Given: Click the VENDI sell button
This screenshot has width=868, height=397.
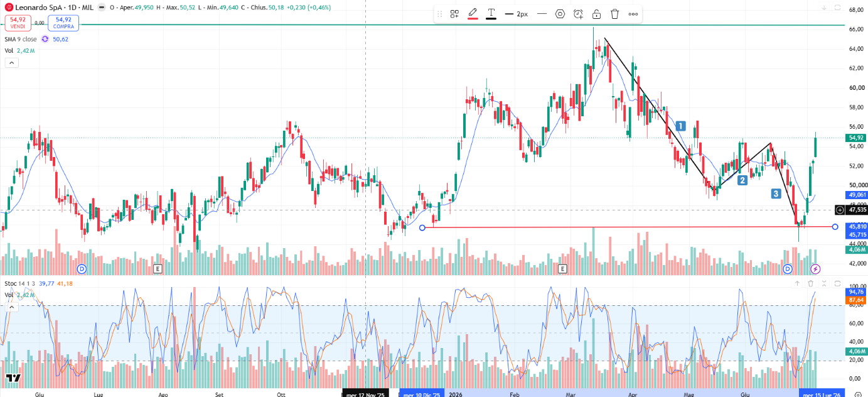Looking at the screenshot, I should coord(17,23).
